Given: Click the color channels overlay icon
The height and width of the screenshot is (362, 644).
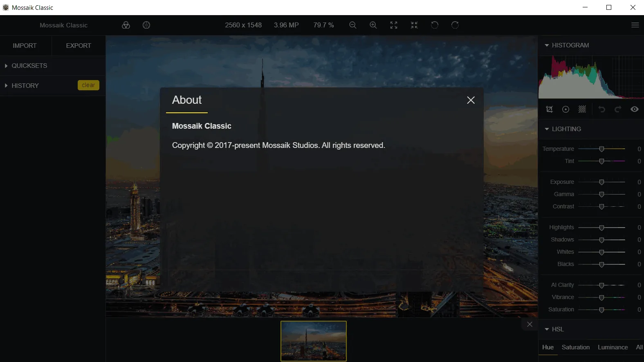Looking at the screenshot, I should [x=126, y=25].
